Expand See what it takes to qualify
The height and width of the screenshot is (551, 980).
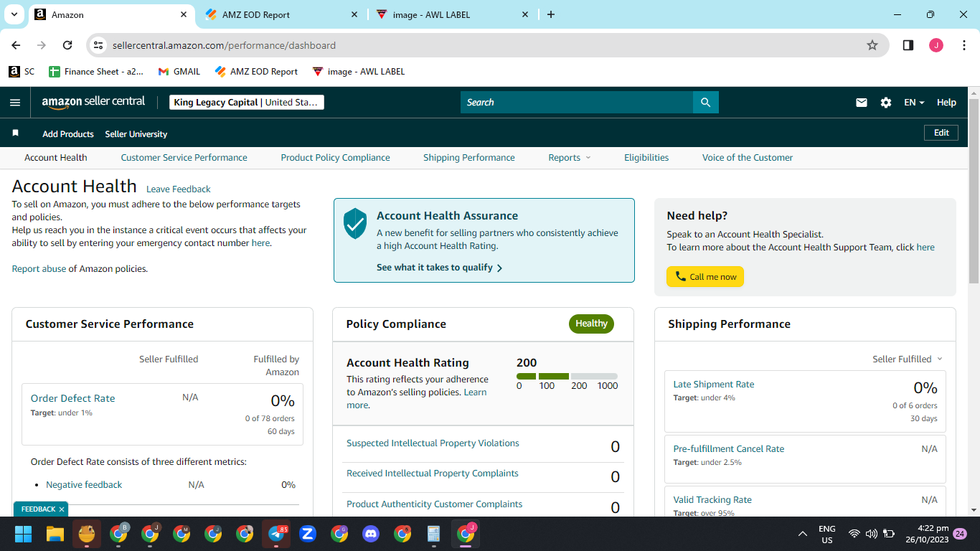coord(440,268)
